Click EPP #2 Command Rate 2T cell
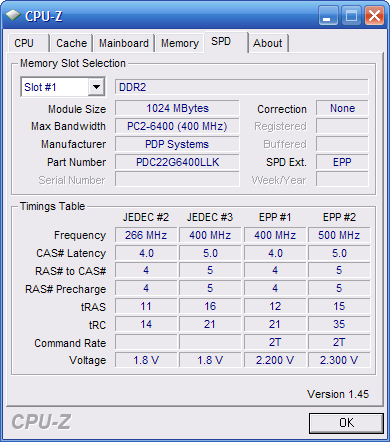This screenshot has width=390, height=442. click(x=339, y=342)
